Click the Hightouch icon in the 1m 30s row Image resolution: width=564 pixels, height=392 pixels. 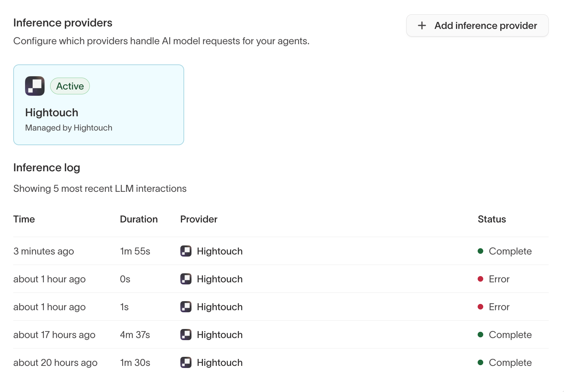click(x=186, y=362)
